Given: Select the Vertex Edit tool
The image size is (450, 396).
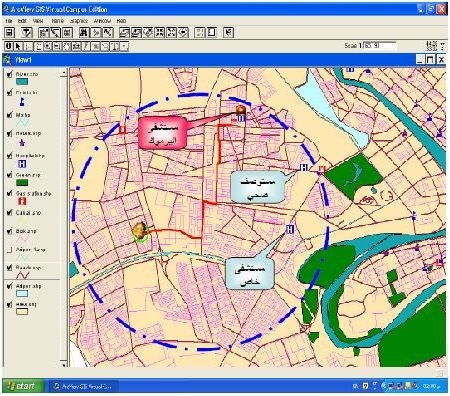Looking at the screenshot, I should [28, 46].
